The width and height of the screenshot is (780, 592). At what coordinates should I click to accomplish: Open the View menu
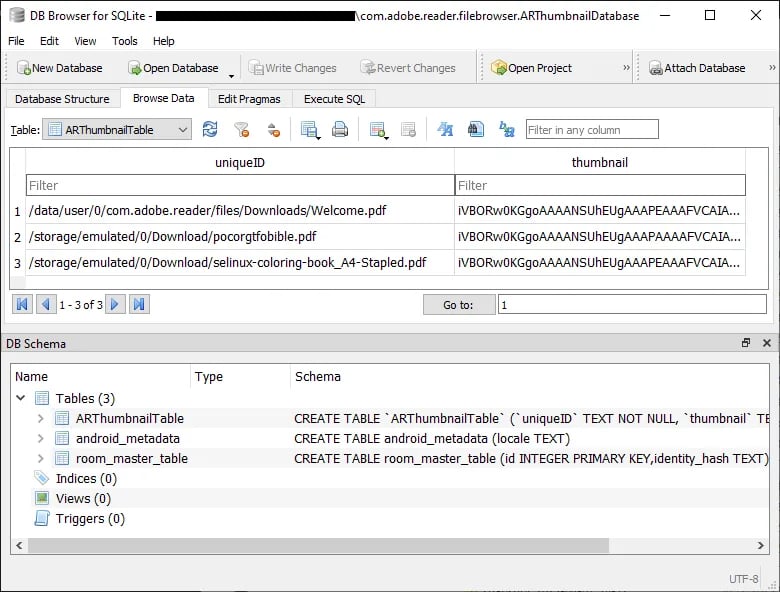[x=85, y=41]
